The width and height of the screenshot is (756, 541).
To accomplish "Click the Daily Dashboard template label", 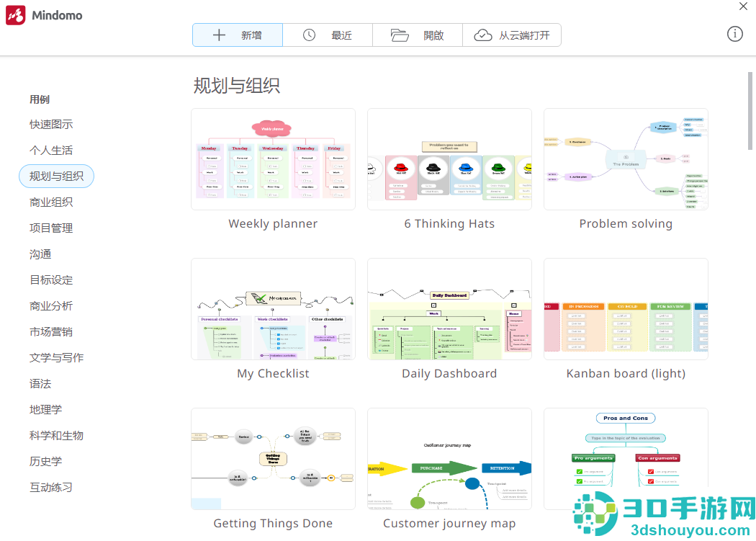I will pos(449,374).
